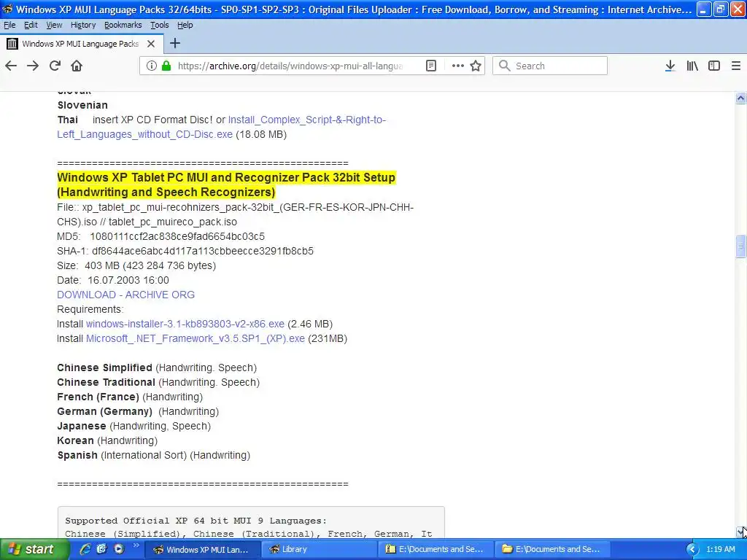
Task: Expand hidden system tray icons
Action: [x=692, y=549]
